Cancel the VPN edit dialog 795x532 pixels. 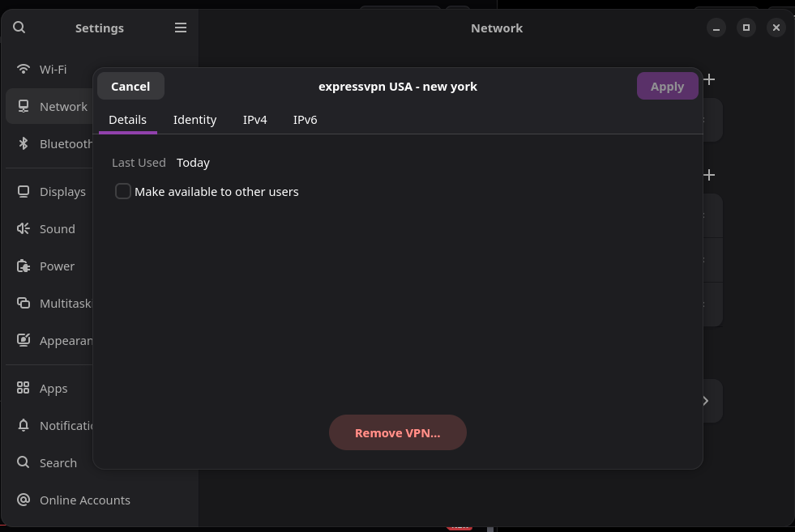(x=130, y=86)
